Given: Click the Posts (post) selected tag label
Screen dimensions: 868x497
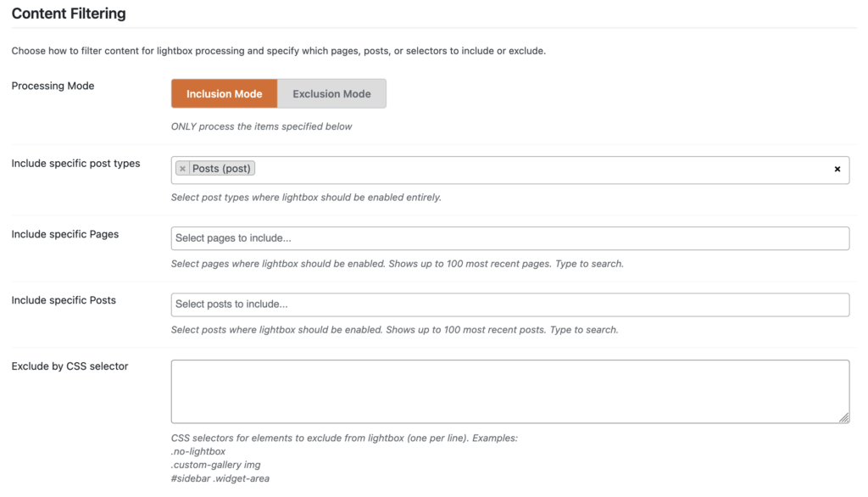Looking at the screenshot, I should 221,169.
